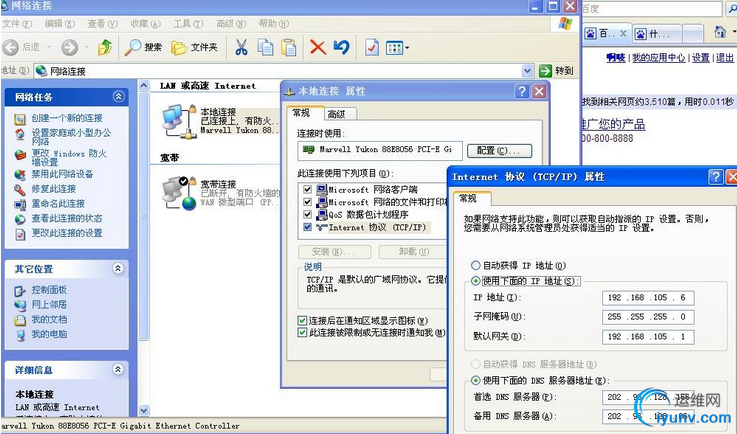Viewport: 737px width, 434px height.
Task: Open 我的电脑 in other places
Action: click(x=49, y=334)
